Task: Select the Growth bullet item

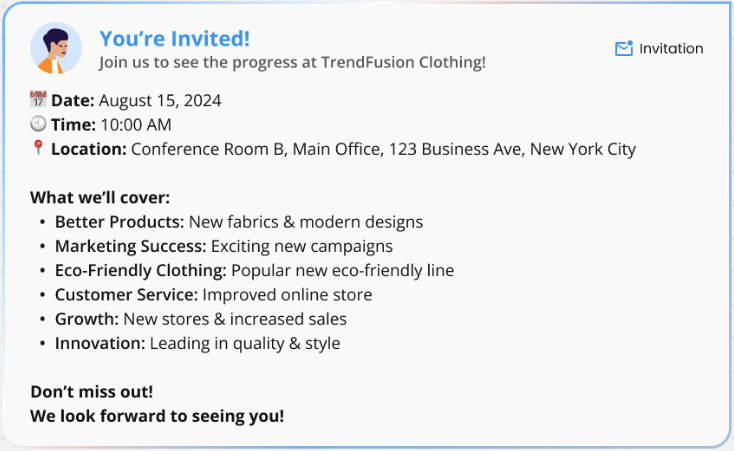Action: 201,319
